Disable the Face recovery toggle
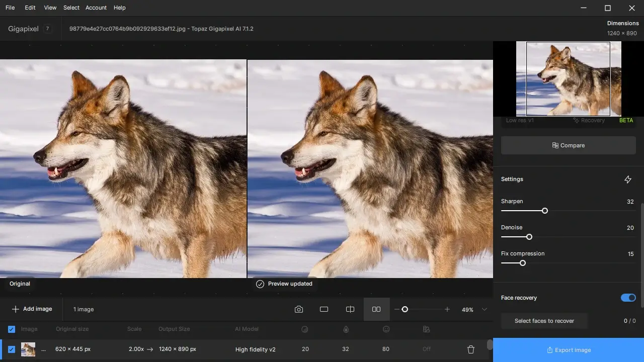 (628, 298)
